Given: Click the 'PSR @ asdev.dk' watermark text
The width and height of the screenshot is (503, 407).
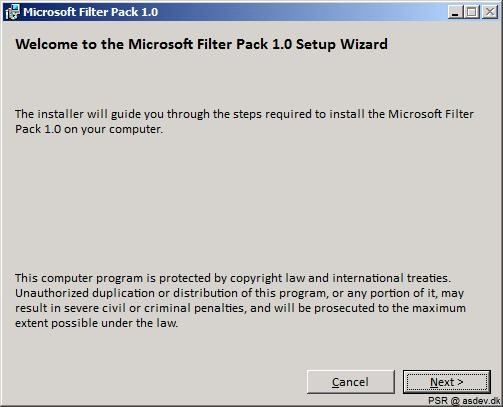Looking at the screenshot, I should tap(464, 400).
